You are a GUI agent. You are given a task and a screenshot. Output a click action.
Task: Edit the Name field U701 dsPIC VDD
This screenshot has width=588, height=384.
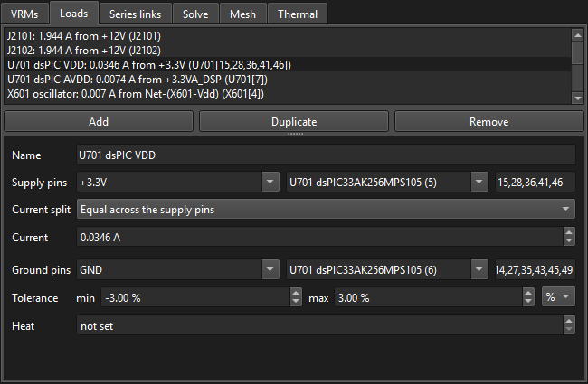[326, 155]
